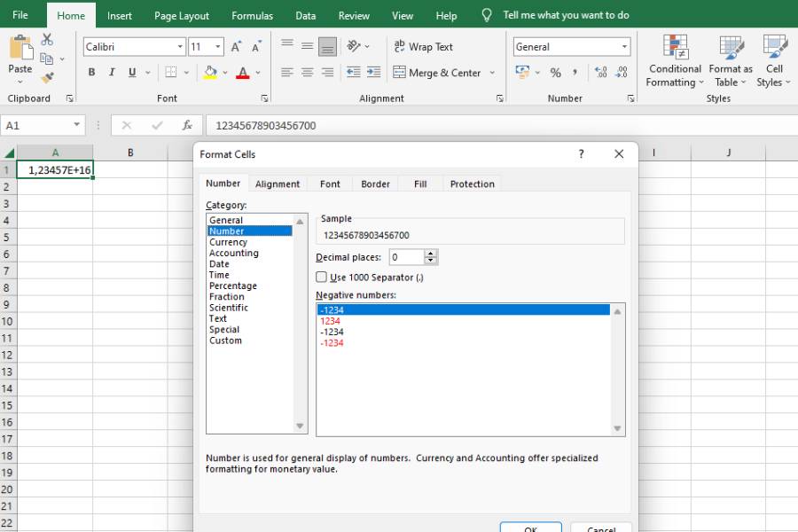
Task: Expand the Name Box dropdown arrow
Action: 76,125
